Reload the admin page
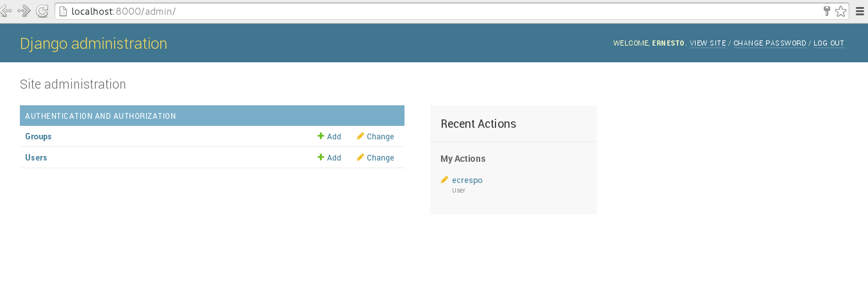 click(x=42, y=10)
